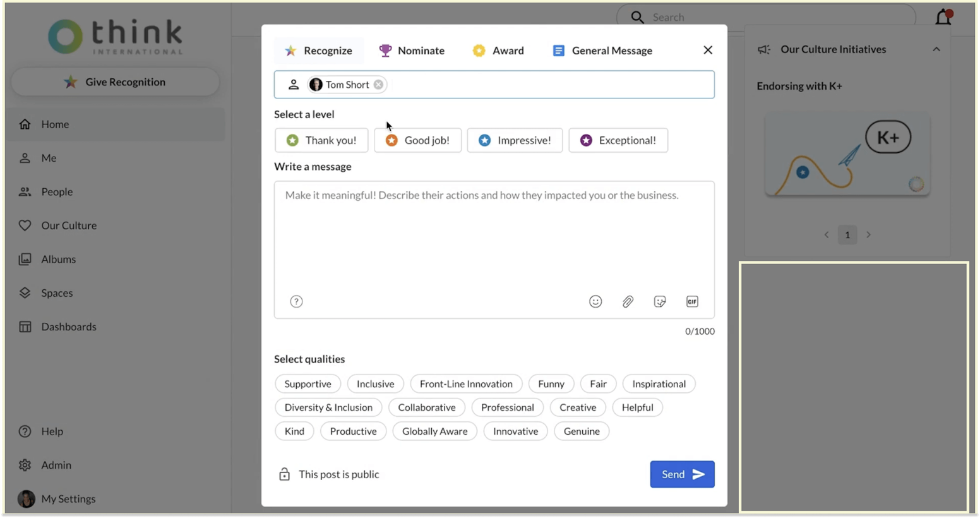Insert a GIF with the GIF icon
Screen dimensions: 980x518
[x=692, y=301]
